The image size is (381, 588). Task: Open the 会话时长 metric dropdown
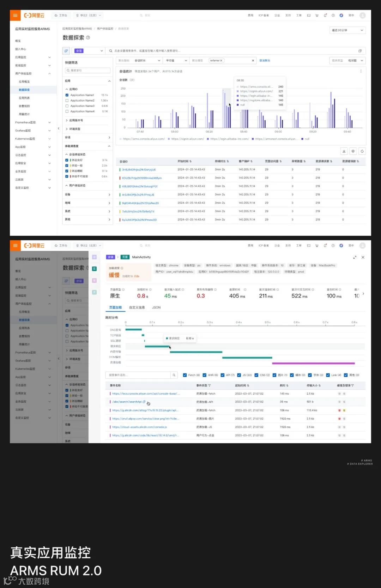coord(147,60)
